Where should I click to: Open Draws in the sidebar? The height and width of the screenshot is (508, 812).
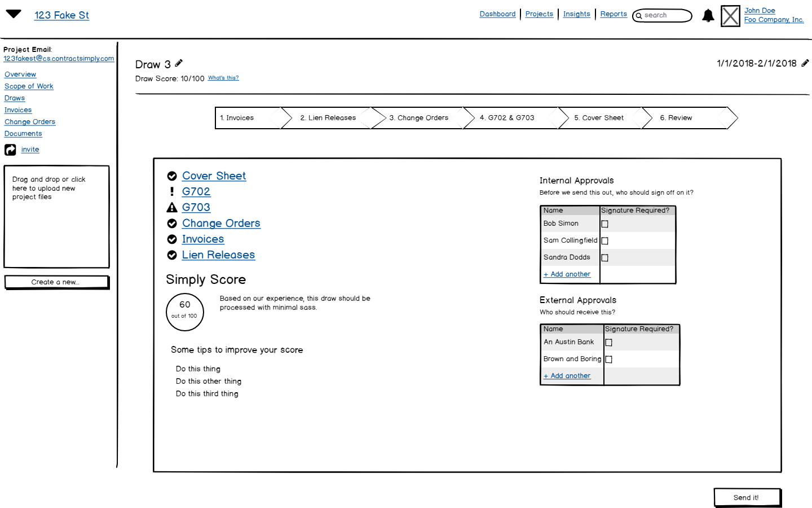[x=15, y=98]
